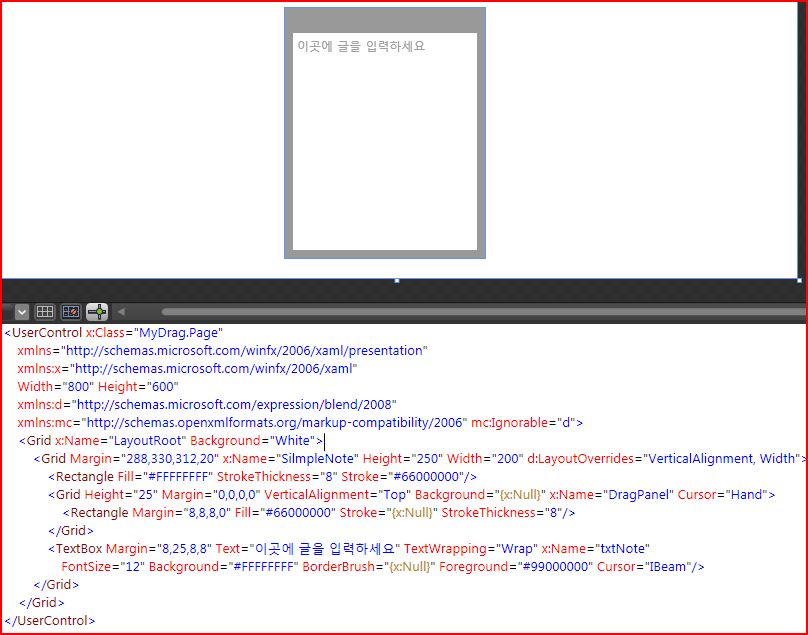Click the design view horizontal scrollbar thumb
Screen dimensions: 808x635
tap(483, 311)
